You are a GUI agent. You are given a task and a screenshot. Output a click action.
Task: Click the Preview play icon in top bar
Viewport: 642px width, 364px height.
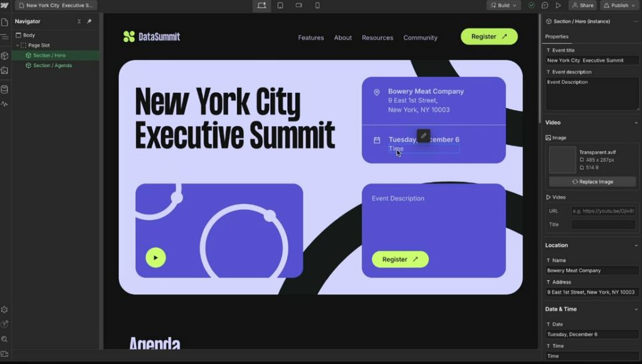(x=558, y=5)
